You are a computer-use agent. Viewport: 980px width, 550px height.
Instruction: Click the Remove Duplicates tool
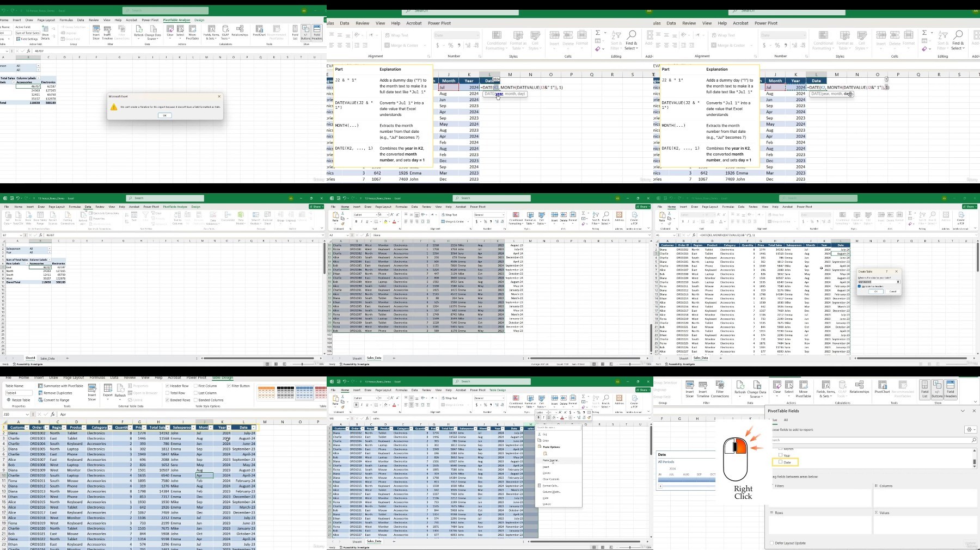point(58,393)
